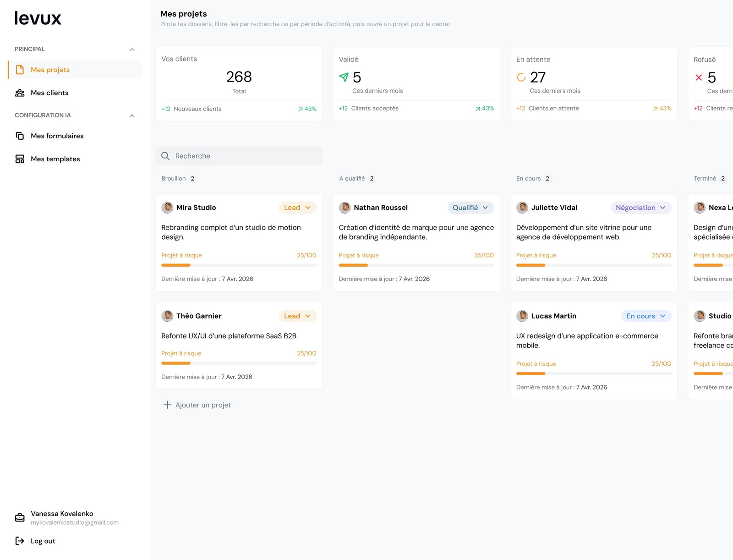Open Juliette Vidal's Négociation status dropdown
The width and height of the screenshot is (733, 560).
pyautogui.click(x=641, y=208)
